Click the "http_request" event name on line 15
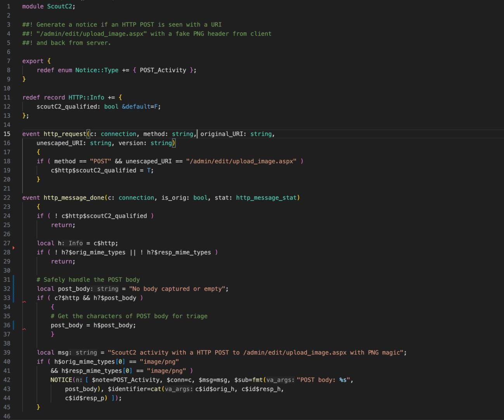The height and width of the screenshot is (420, 504). click(65, 134)
